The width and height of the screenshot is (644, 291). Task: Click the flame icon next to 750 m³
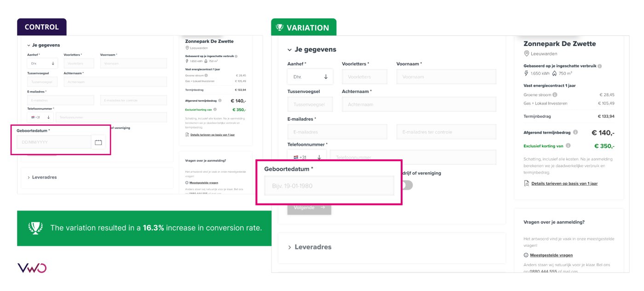[x=554, y=74]
